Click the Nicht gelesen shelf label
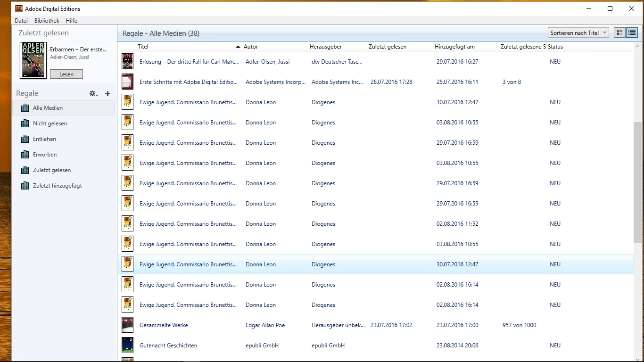644x362 pixels. point(50,123)
